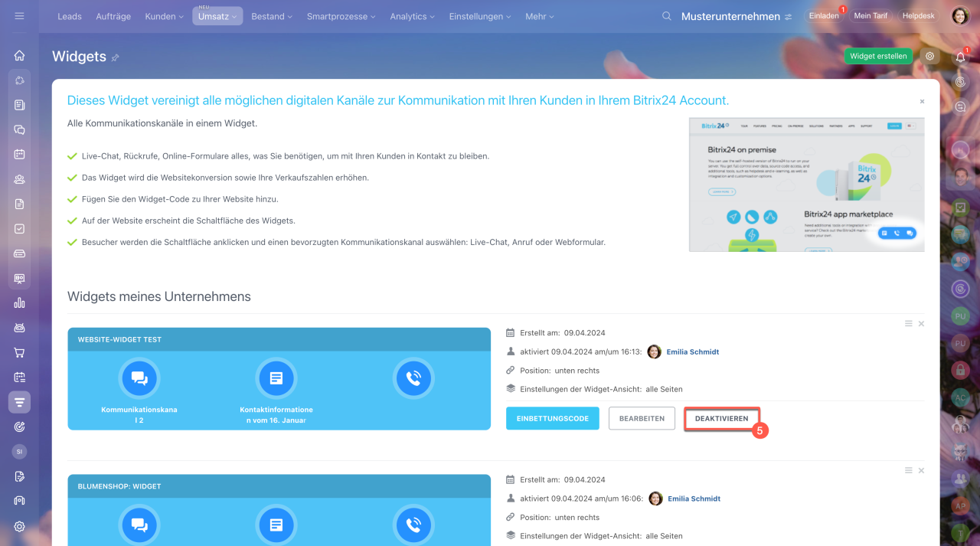The image size is (980, 546).
Task: Open the target goal icon in left sidebar
Action: [x=19, y=427]
